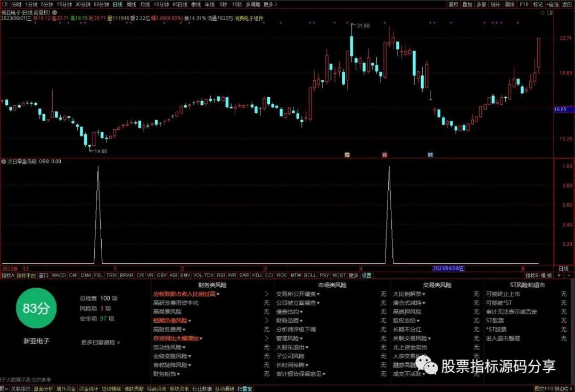This screenshot has height=392, width=575.
Task: Select the 日线 daily period tab
Action: [117, 4]
